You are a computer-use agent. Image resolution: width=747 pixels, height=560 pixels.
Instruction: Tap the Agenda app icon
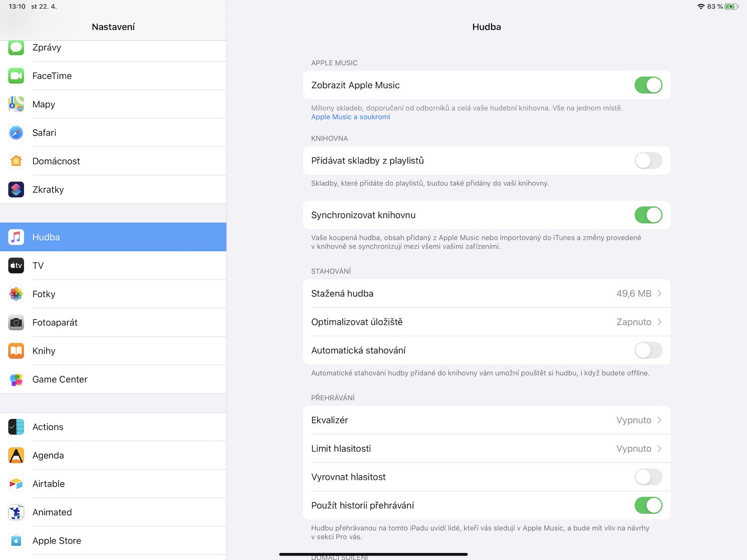(x=16, y=455)
